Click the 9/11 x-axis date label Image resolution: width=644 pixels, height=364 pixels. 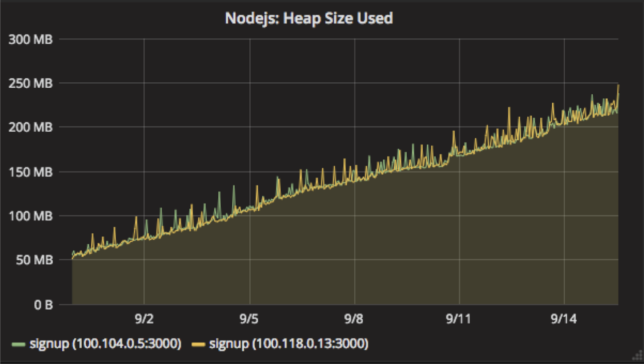point(459,319)
